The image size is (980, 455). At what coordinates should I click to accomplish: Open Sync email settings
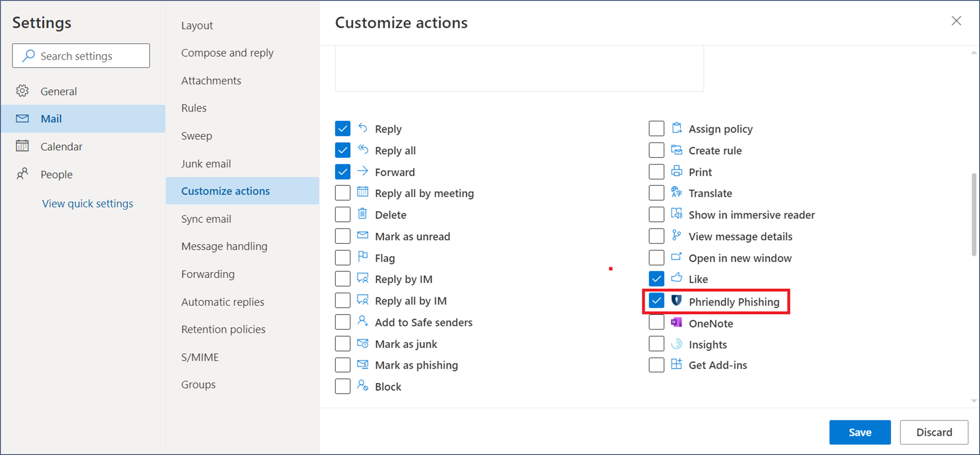coord(242,219)
